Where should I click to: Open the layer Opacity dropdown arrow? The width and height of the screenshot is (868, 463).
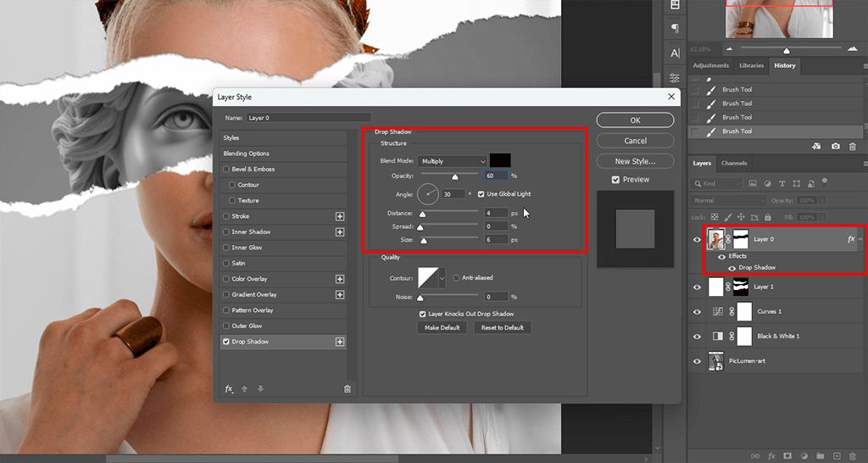(822, 200)
